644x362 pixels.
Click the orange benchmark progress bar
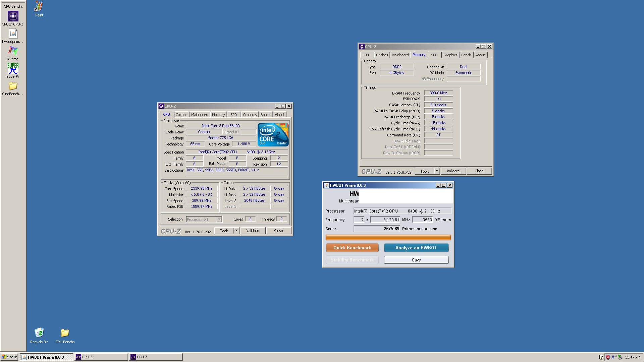pyautogui.click(x=388, y=238)
